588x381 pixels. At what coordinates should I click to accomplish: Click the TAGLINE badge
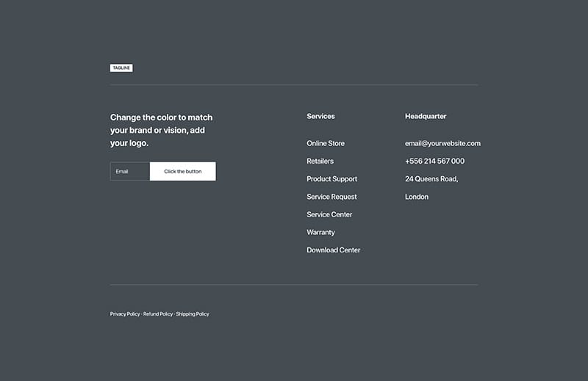pyautogui.click(x=121, y=68)
